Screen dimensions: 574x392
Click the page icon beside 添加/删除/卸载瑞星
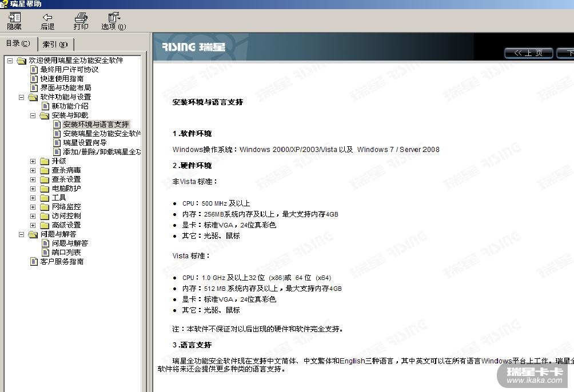[57, 152]
